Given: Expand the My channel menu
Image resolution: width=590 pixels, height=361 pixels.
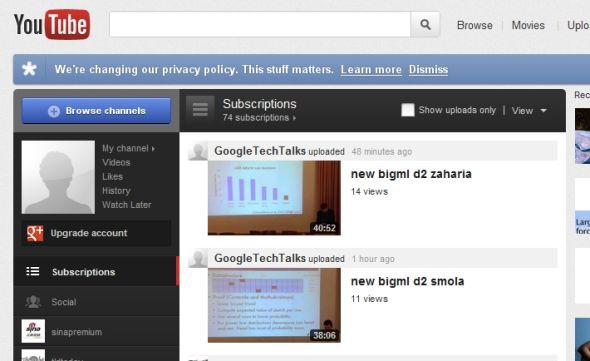Looking at the screenshot, I should pyautogui.click(x=128, y=148).
